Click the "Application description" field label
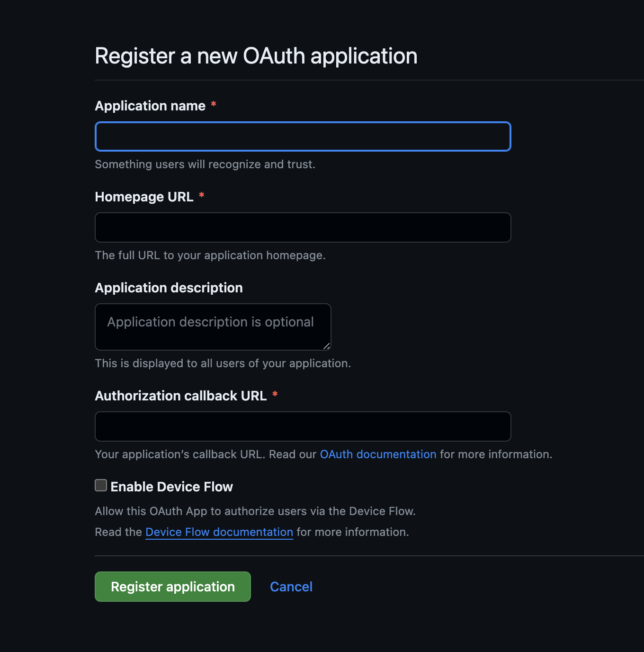The image size is (644, 652). 169,288
